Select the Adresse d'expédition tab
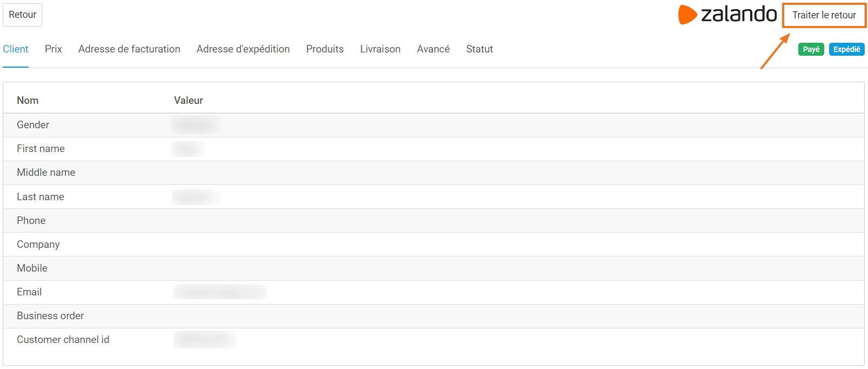 (243, 49)
